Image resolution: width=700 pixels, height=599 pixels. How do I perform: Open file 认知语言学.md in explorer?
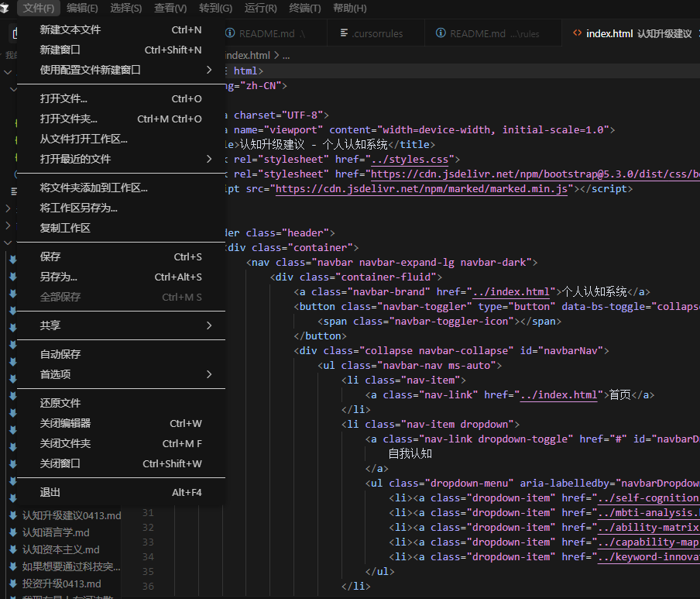(56, 532)
